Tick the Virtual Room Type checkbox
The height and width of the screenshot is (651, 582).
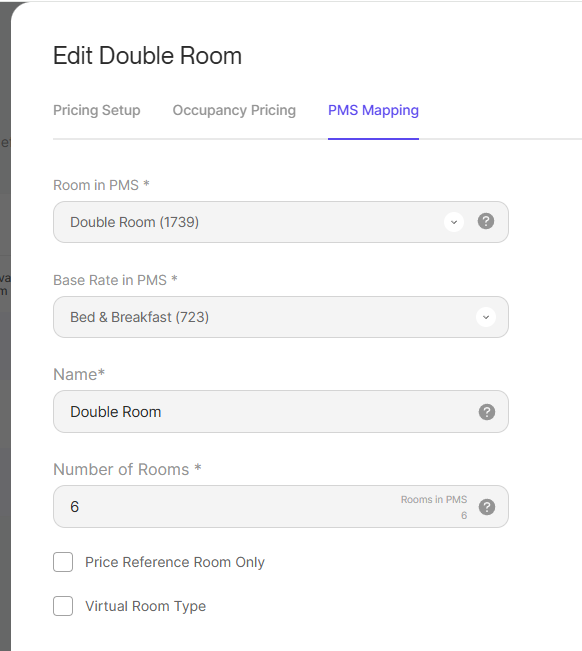[x=63, y=606]
